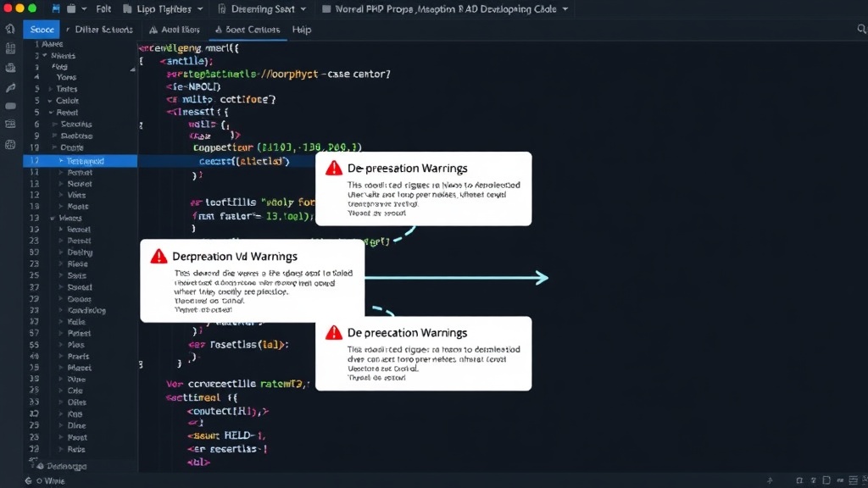This screenshot has width=868, height=488.
Task: Click code line 'Ver ccrueeectlile ratemf3'
Action: tap(237, 384)
